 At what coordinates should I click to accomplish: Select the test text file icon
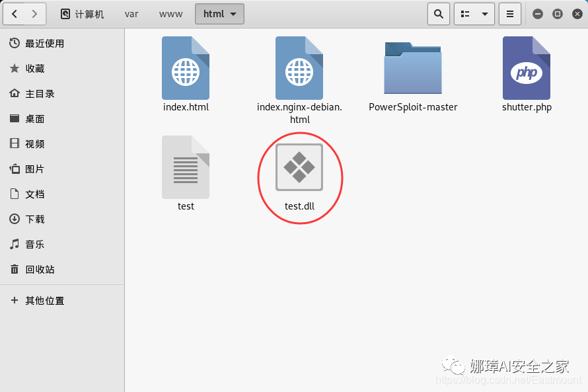click(x=186, y=167)
